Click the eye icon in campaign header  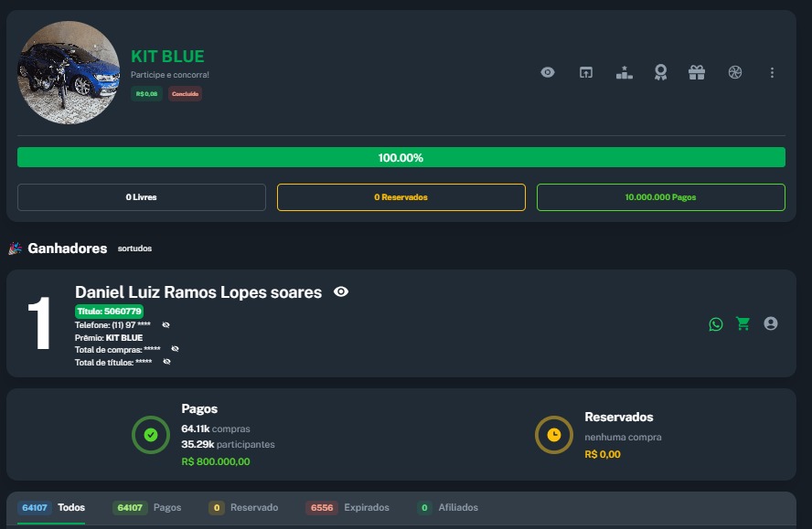(x=548, y=72)
